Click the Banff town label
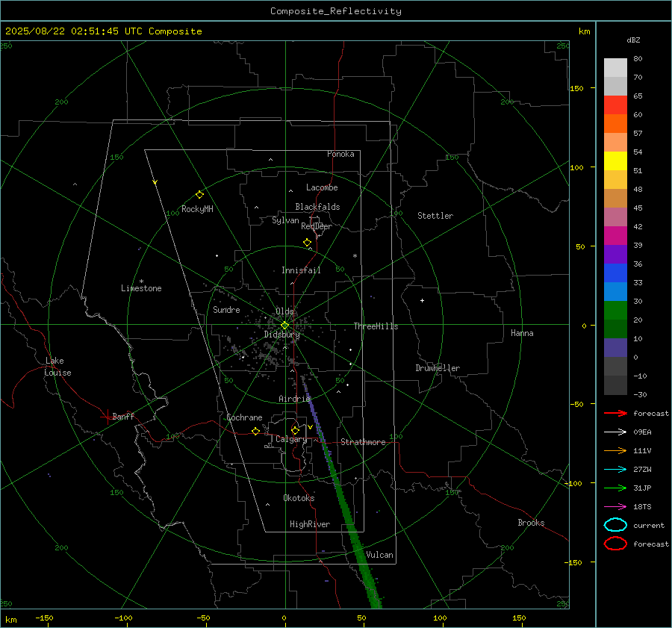Screen dimensions: 672x628 tap(123, 416)
